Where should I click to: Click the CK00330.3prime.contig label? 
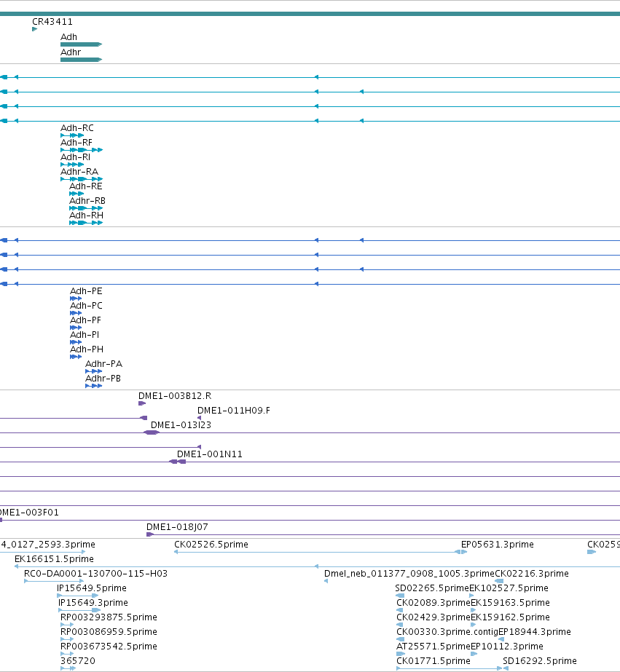click(x=447, y=632)
